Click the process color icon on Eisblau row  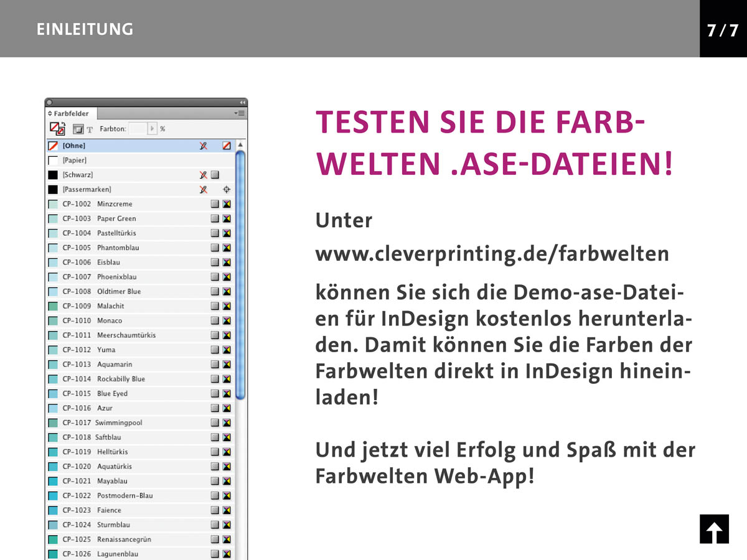coord(215,262)
